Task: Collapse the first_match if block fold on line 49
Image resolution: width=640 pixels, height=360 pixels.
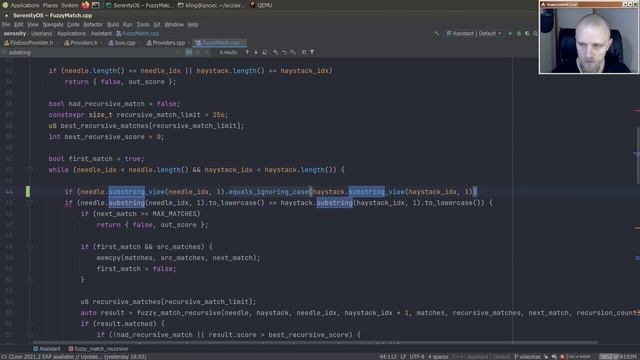Action: coord(30,247)
